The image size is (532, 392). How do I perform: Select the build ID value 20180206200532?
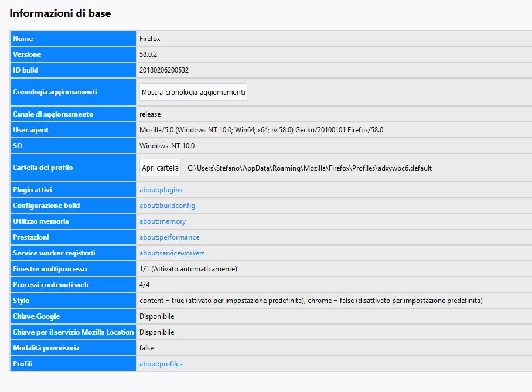point(164,70)
